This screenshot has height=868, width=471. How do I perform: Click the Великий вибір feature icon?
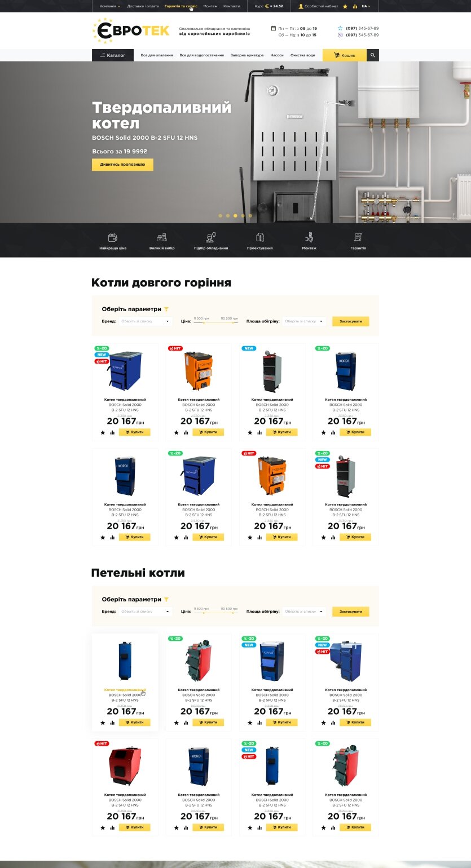(162, 237)
